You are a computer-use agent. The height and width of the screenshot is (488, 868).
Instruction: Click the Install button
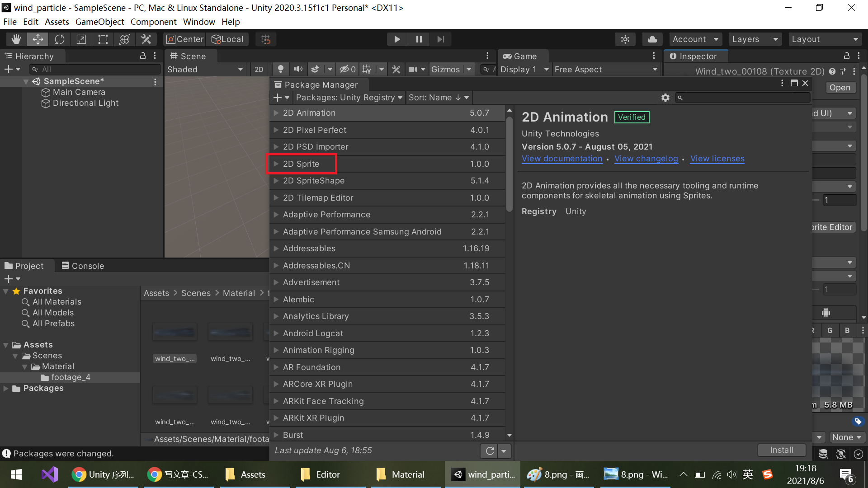pos(781,450)
